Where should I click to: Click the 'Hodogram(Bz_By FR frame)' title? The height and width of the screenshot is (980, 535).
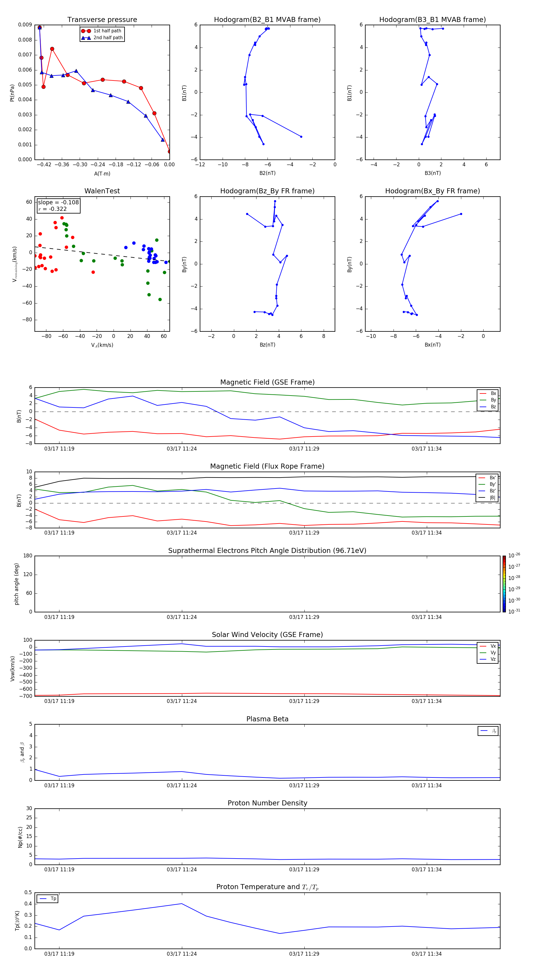point(267,191)
